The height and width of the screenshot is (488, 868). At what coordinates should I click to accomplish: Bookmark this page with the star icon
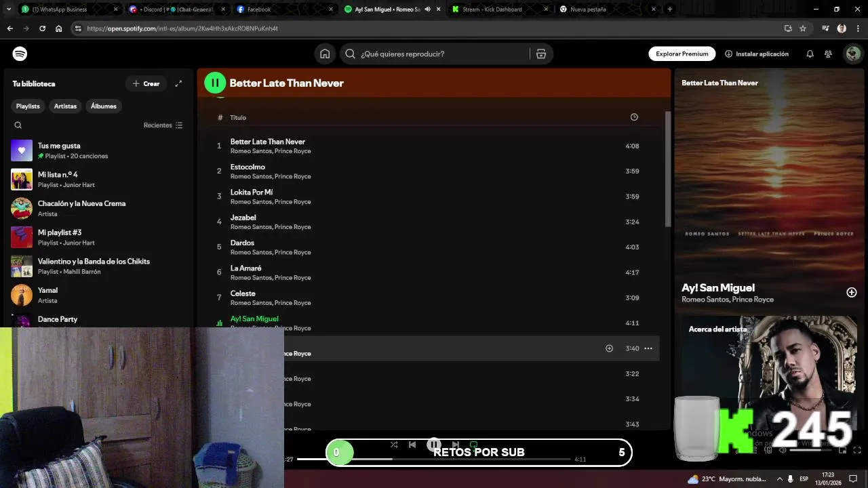(x=803, y=28)
